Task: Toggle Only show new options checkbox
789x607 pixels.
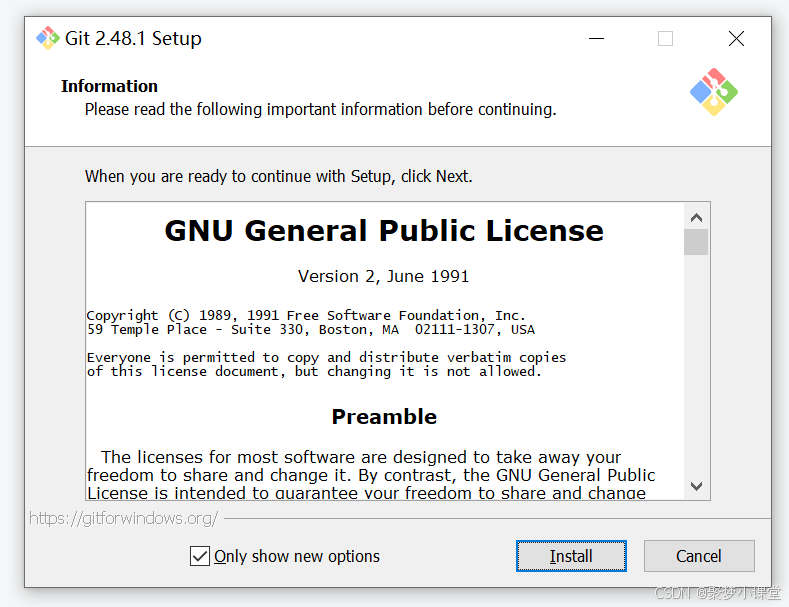Action: tap(200, 556)
